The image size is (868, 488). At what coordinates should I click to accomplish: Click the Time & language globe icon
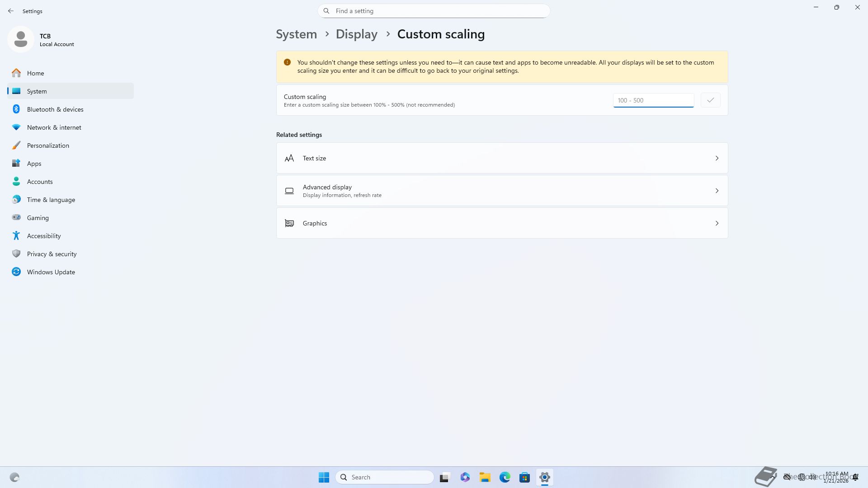[16, 200]
